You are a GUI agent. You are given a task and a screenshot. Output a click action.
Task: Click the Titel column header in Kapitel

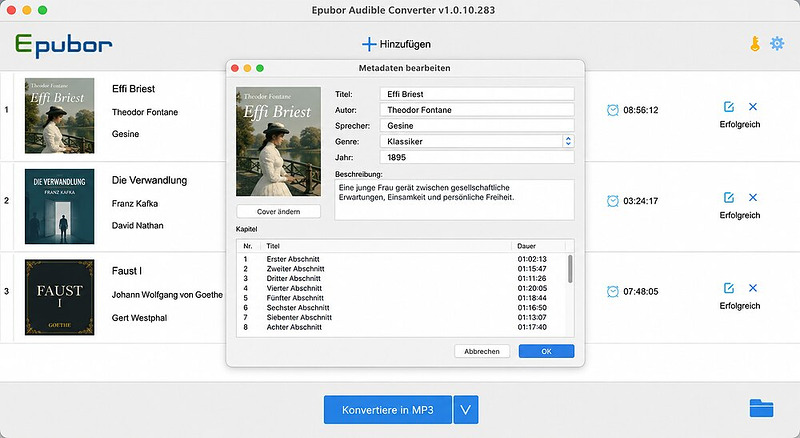click(x=273, y=246)
